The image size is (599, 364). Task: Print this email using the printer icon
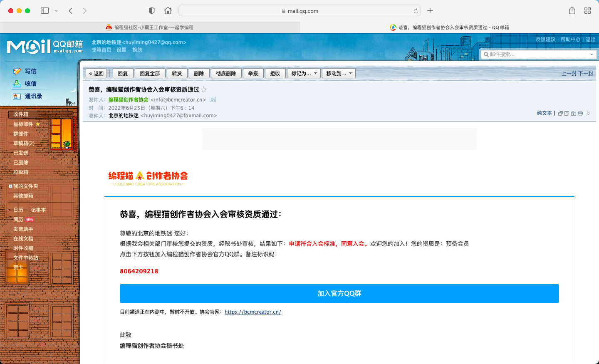point(580,113)
